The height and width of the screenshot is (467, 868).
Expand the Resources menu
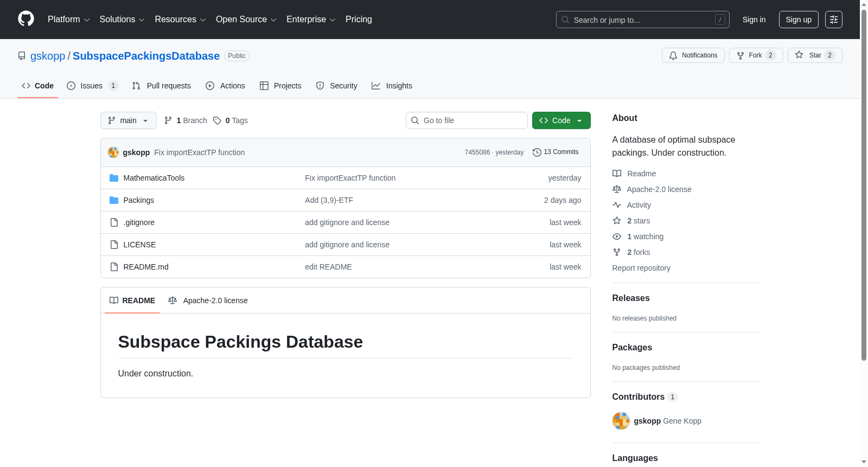click(x=181, y=20)
